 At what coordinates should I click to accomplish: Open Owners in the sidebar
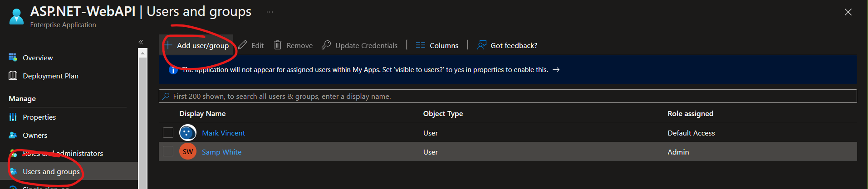pos(35,135)
